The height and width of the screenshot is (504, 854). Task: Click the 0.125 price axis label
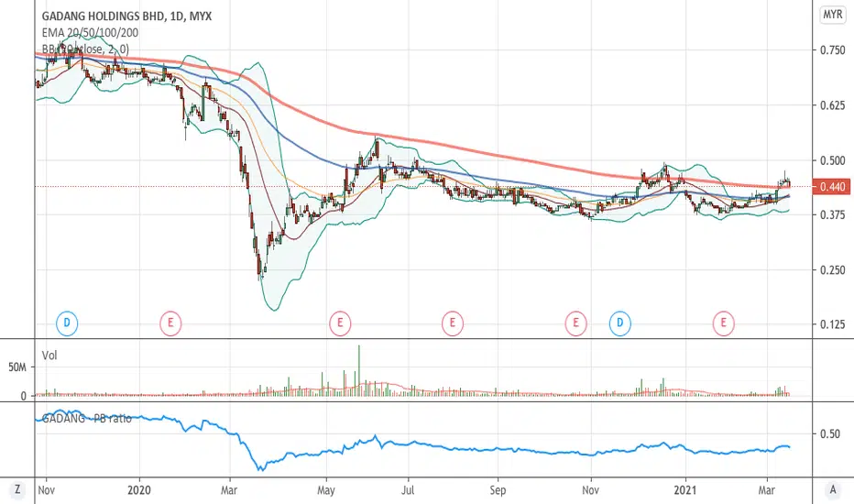coord(832,324)
